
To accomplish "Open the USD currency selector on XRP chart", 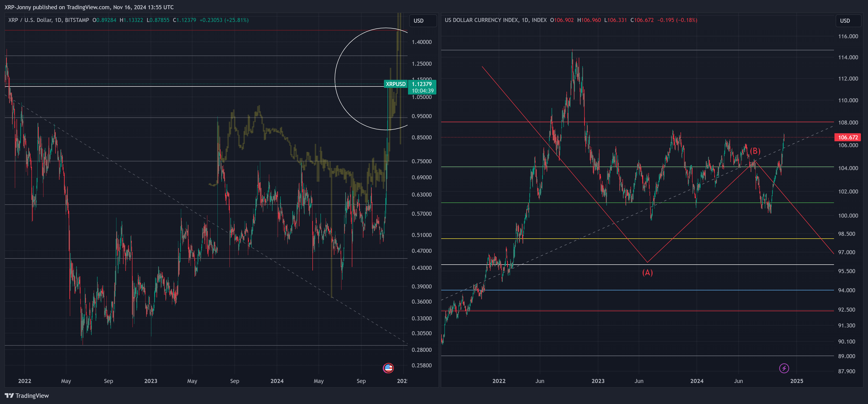I will pyautogui.click(x=423, y=21).
